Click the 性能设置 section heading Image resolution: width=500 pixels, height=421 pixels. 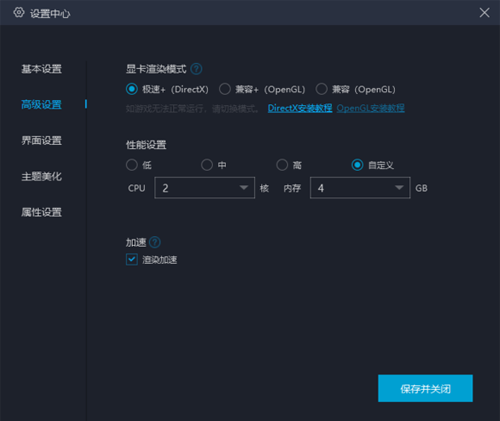click(x=146, y=145)
